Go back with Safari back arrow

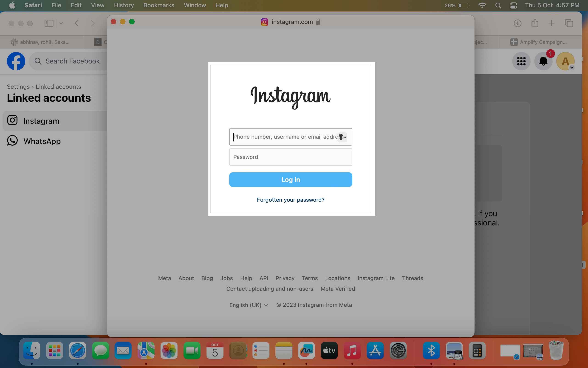pos(76,23)
